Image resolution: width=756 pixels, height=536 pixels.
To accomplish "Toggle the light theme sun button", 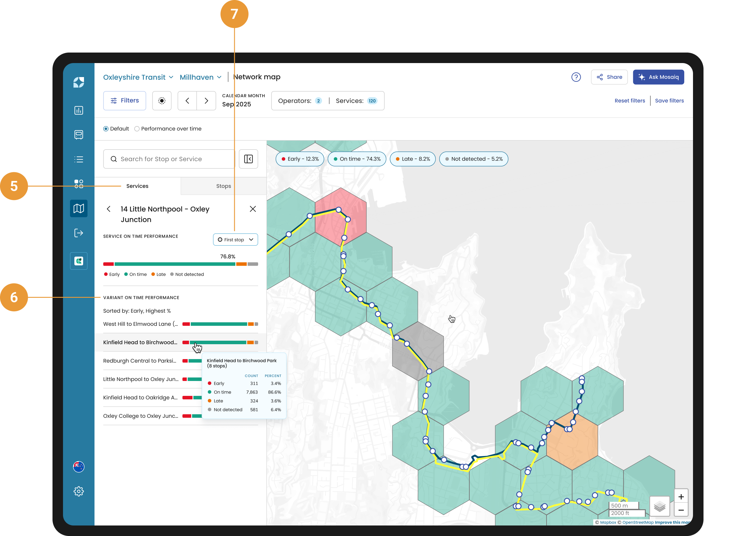I will [x=162, y=101].
